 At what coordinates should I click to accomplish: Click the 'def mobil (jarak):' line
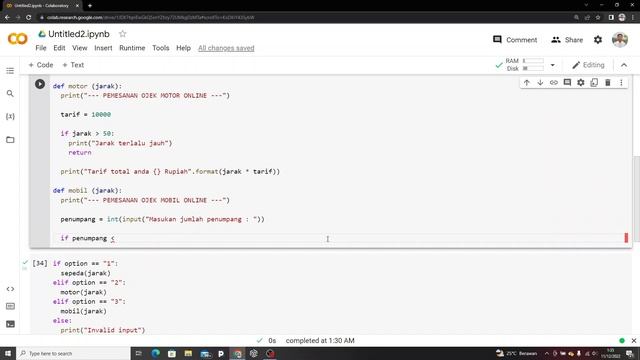[x=87, y=191]
